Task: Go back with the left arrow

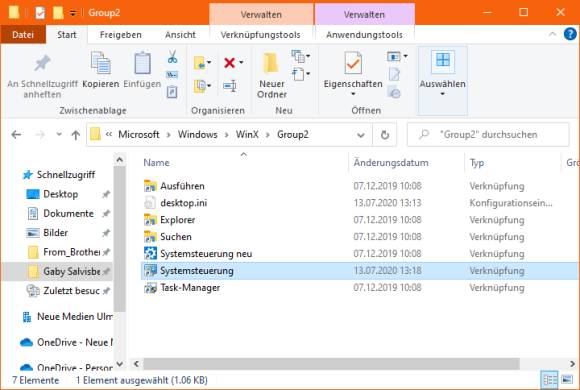Action: tap(16, 135)
